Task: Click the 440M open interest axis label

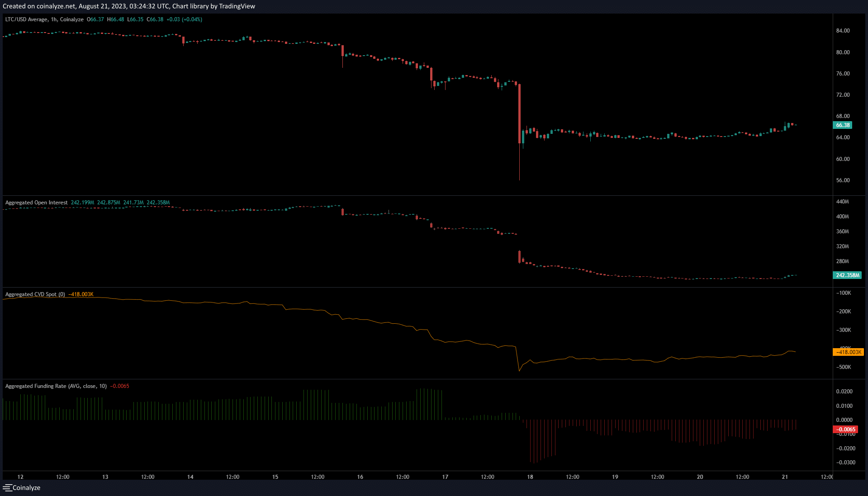Action: [842, 202]
